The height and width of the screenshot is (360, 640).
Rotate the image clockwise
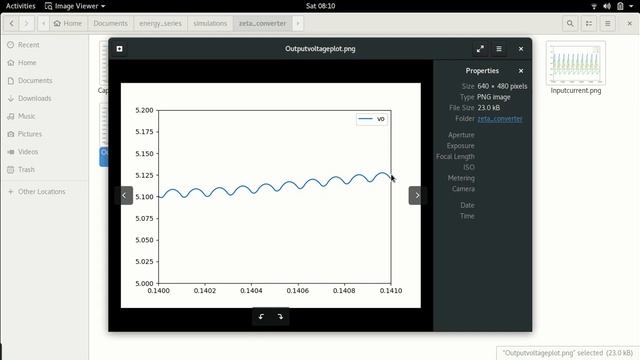[x=280, y=317]
